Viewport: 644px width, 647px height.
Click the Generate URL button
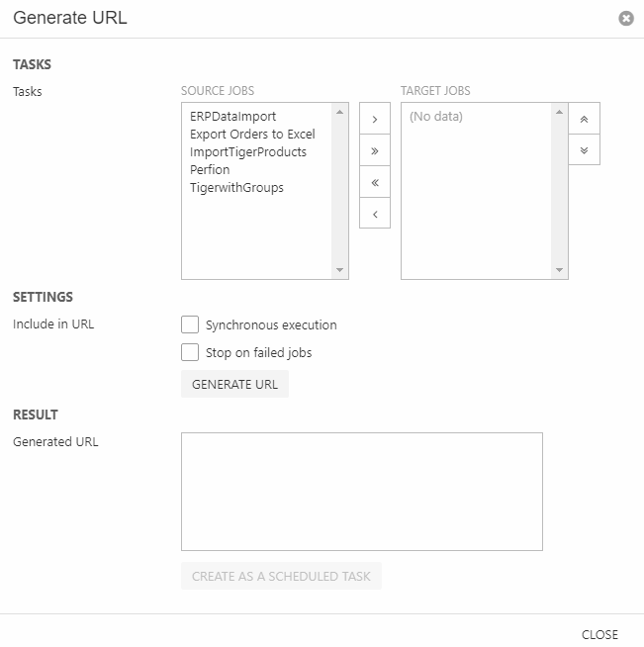pyautogui.click(x=234, y=384)
